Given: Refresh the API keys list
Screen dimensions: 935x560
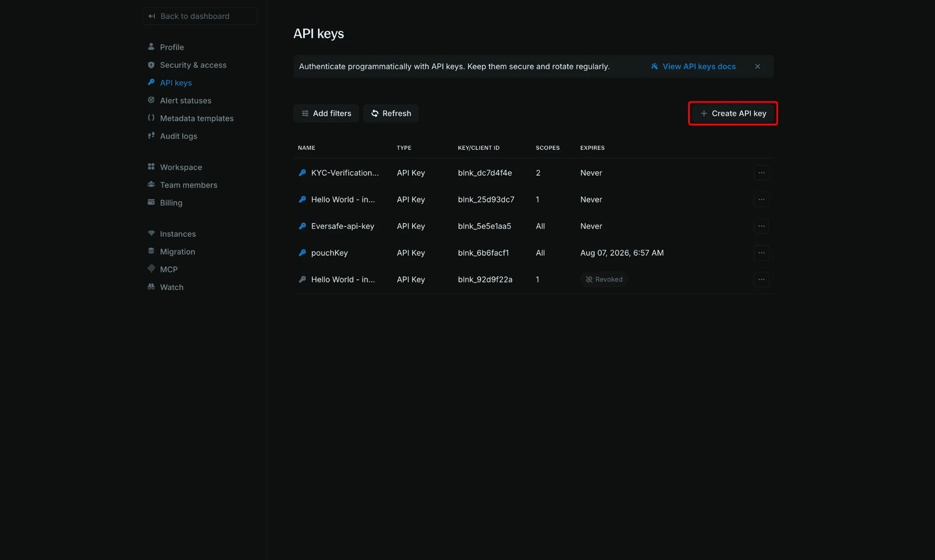Looking at the screenshot, I should [x=391, y=113].
